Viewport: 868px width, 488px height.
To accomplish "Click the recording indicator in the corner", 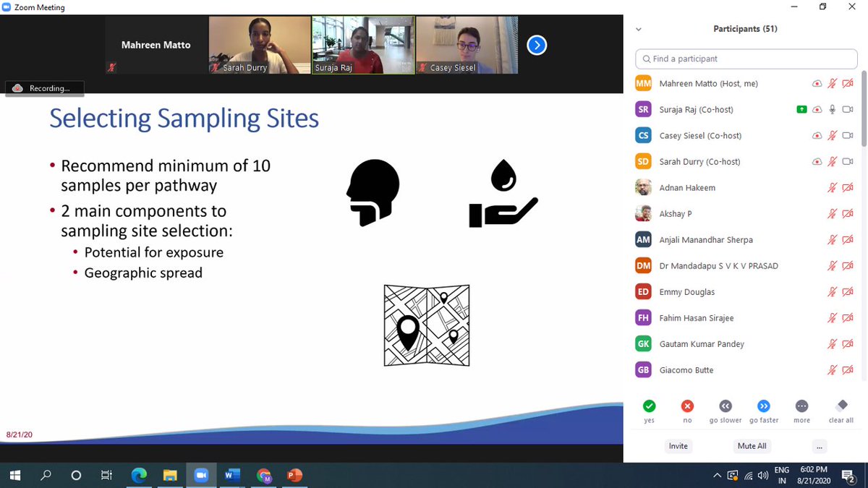I will click(43, 88).
